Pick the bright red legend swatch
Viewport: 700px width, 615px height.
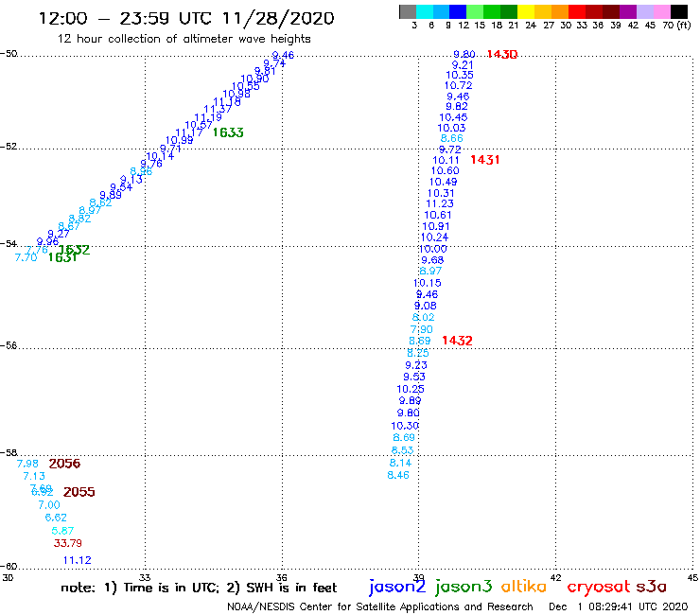pyautogui.click(x=577, y=11)
